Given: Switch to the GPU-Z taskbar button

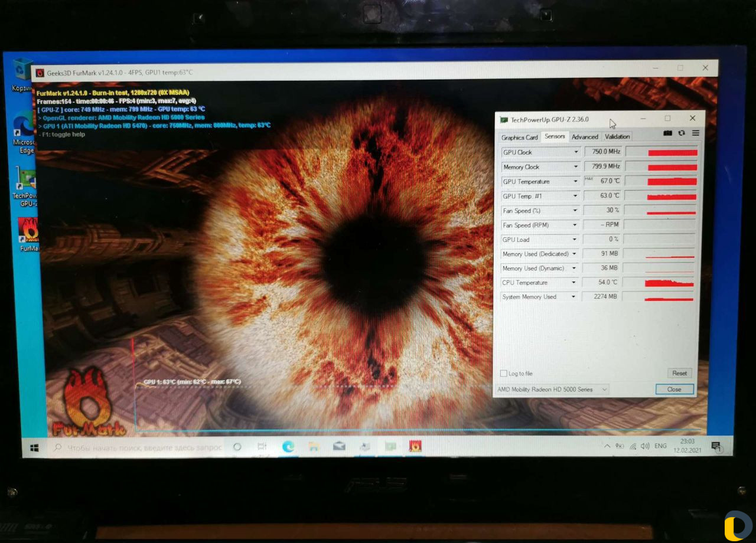Looking at the screenshot, I should point(390,446).
